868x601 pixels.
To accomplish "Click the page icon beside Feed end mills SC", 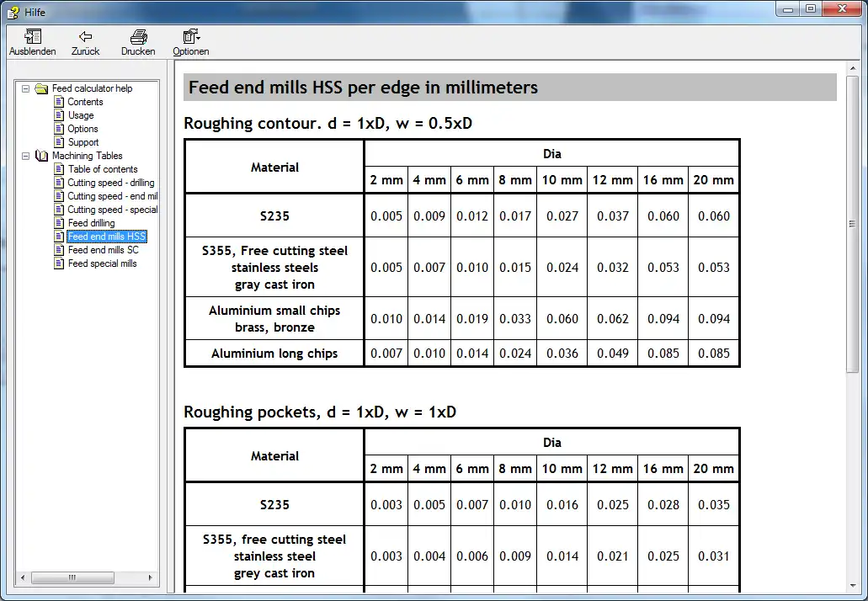I will point(59,250).
